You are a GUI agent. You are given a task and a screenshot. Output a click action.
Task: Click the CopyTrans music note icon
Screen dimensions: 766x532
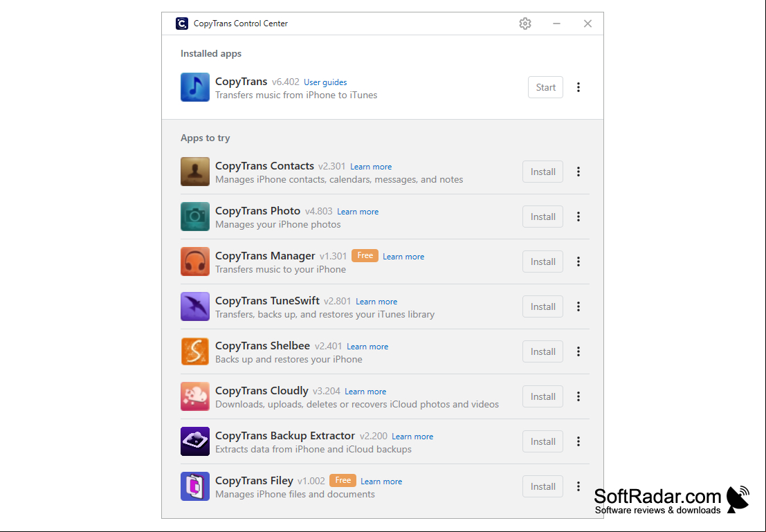(195, 87)
